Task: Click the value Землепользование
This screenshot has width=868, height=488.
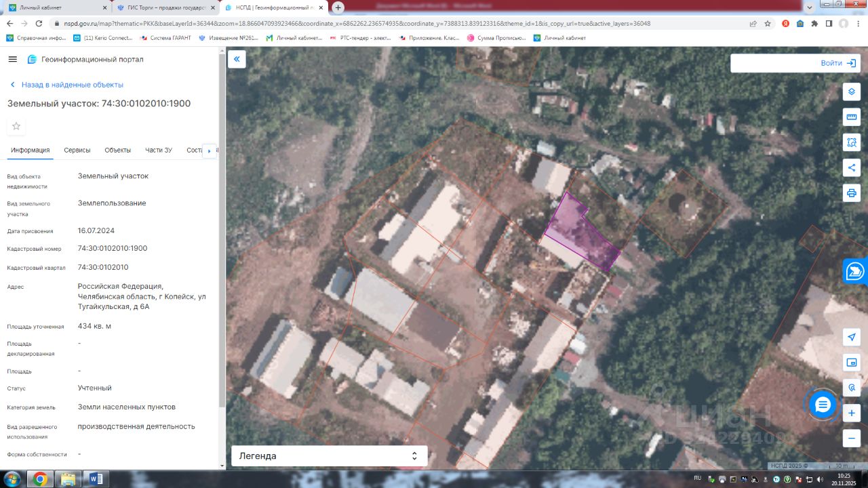Action: tap(112, 203)
